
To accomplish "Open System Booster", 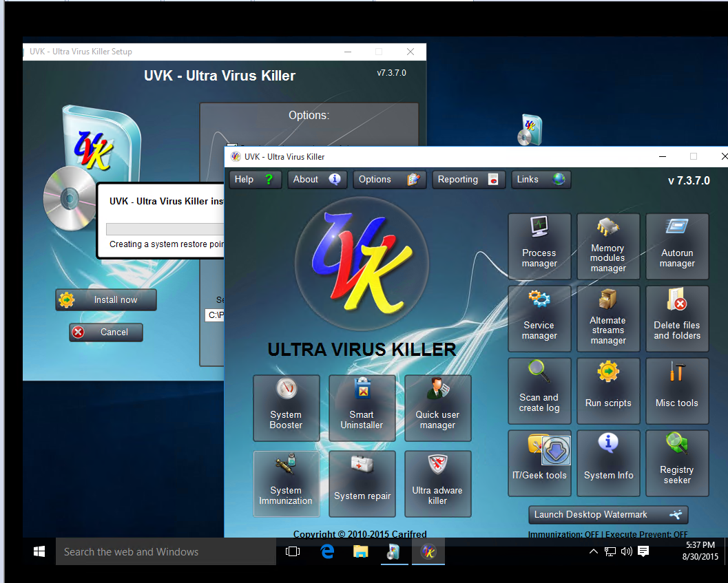I will point(286,408).
